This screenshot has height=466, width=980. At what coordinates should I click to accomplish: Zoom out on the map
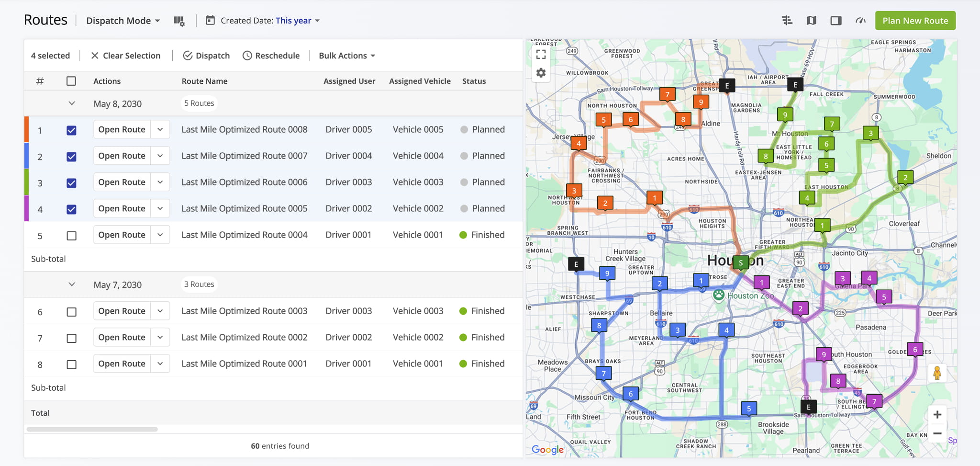[x=937, y=433]
